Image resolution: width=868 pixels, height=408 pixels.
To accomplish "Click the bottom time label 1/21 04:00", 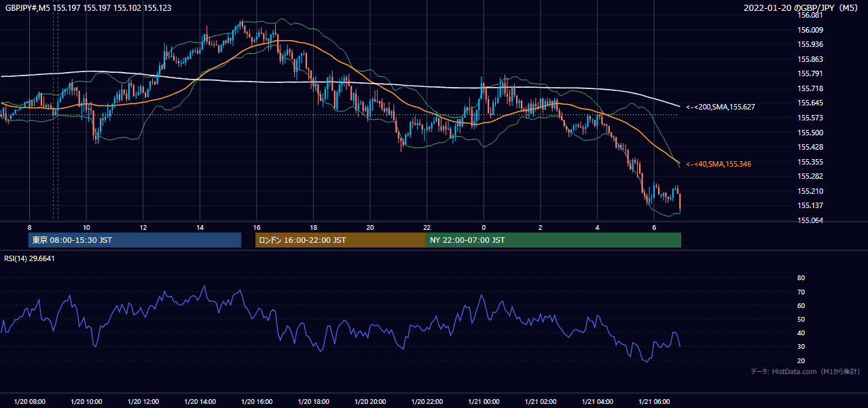I will coord(597,402).
